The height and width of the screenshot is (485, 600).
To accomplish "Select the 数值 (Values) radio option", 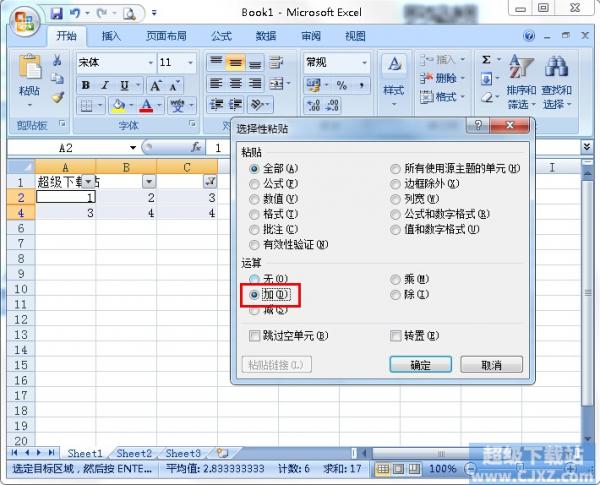I will pyautogui.click(x=254, y=199).
